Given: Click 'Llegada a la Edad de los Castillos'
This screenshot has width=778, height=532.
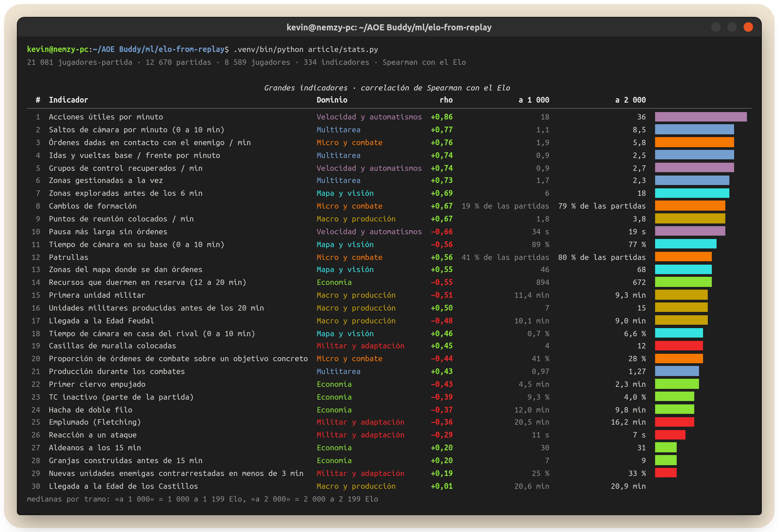Looking at the screenshot, I should point(124,486).
